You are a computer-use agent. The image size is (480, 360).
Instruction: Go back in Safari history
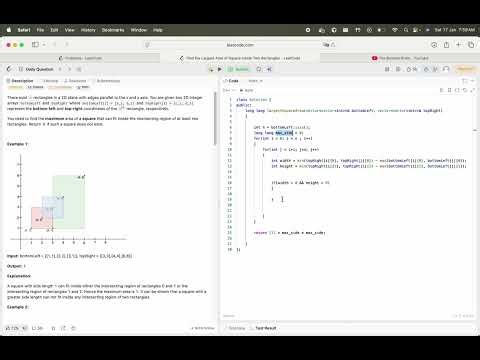55,44
